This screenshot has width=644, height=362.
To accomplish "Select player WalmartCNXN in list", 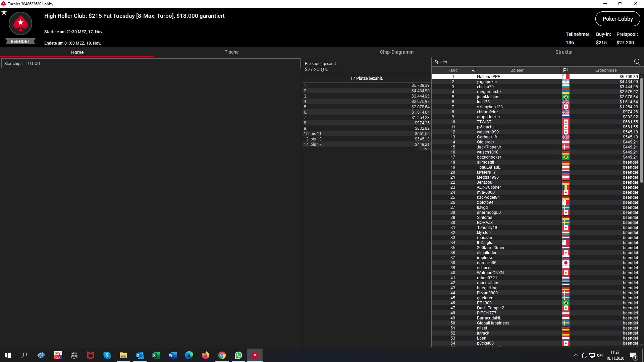I will (535, 273).
